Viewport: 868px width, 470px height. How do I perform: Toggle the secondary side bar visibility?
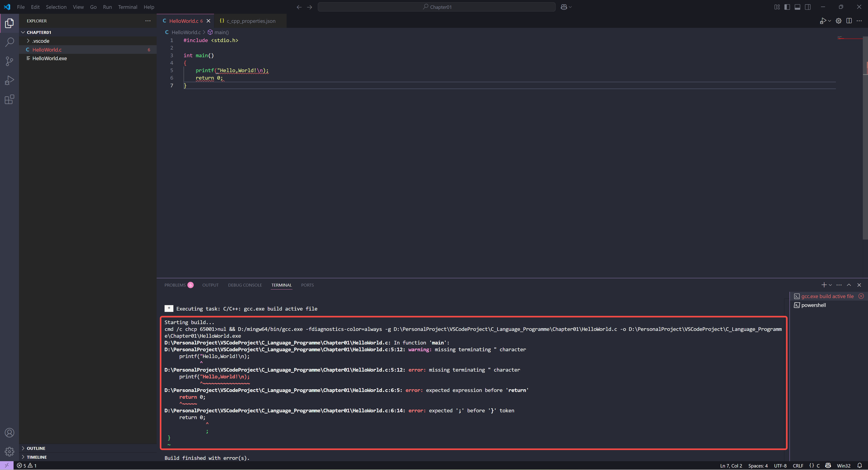coord(808,7)
